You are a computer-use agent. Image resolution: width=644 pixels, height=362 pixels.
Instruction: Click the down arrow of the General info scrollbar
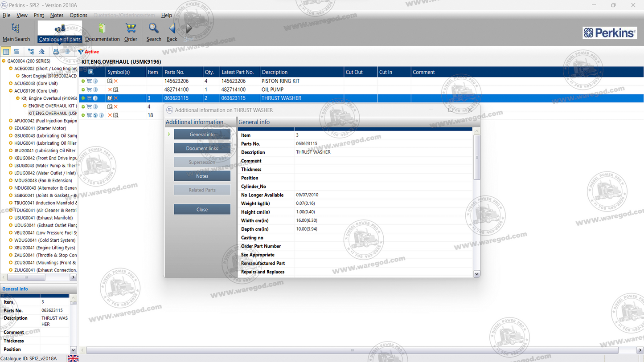(476, 274)
